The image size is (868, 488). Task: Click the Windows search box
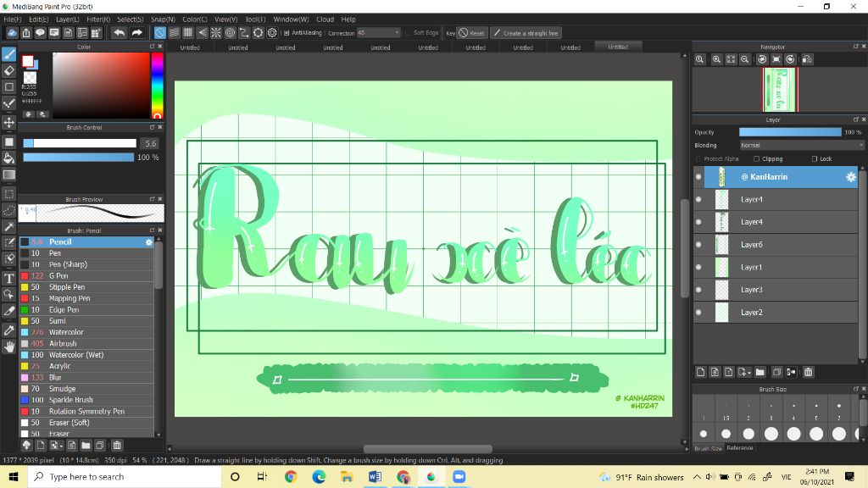point(125,477)
